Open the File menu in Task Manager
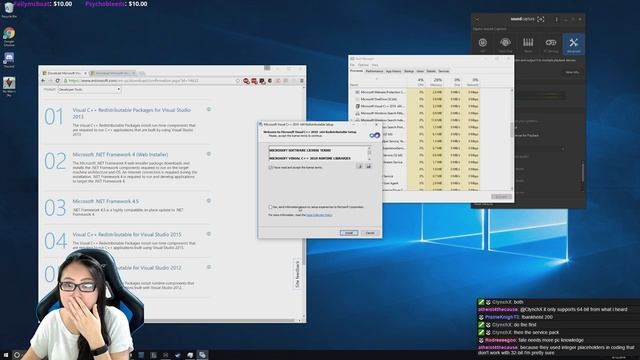 [x=353, y=65]
